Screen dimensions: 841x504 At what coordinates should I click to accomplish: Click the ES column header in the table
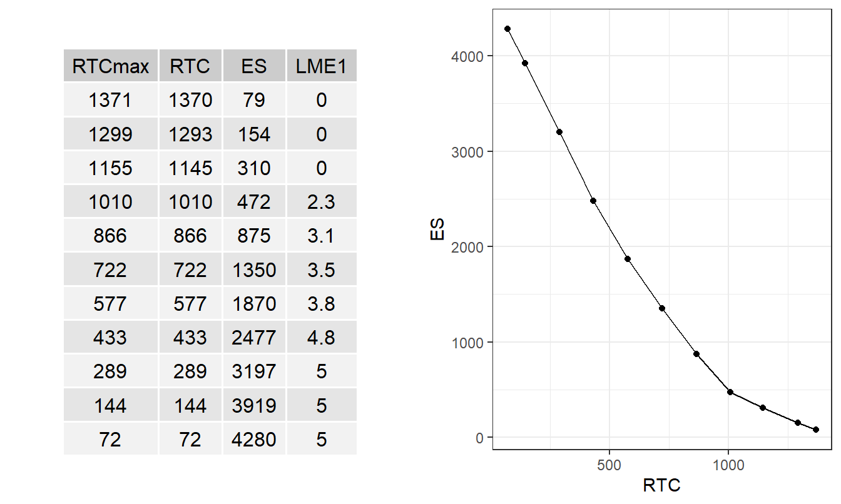tap(254, 66)
